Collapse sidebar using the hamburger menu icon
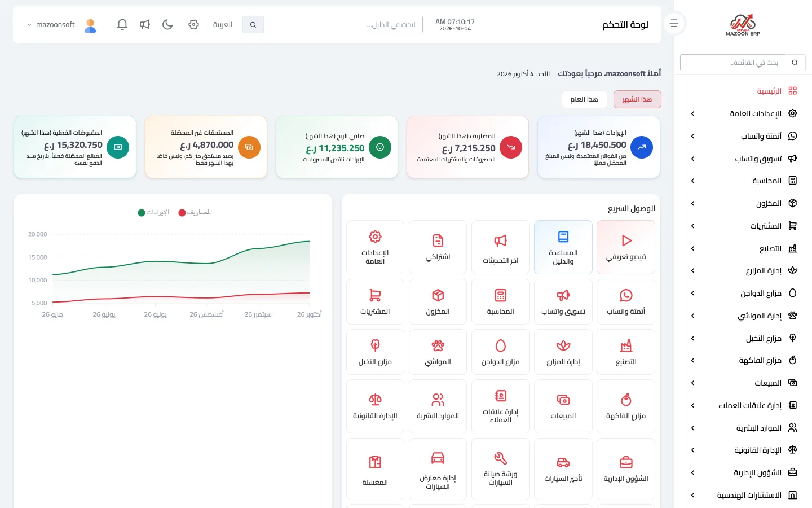This screenshot has width=812, height=508. tap(674, 23)
